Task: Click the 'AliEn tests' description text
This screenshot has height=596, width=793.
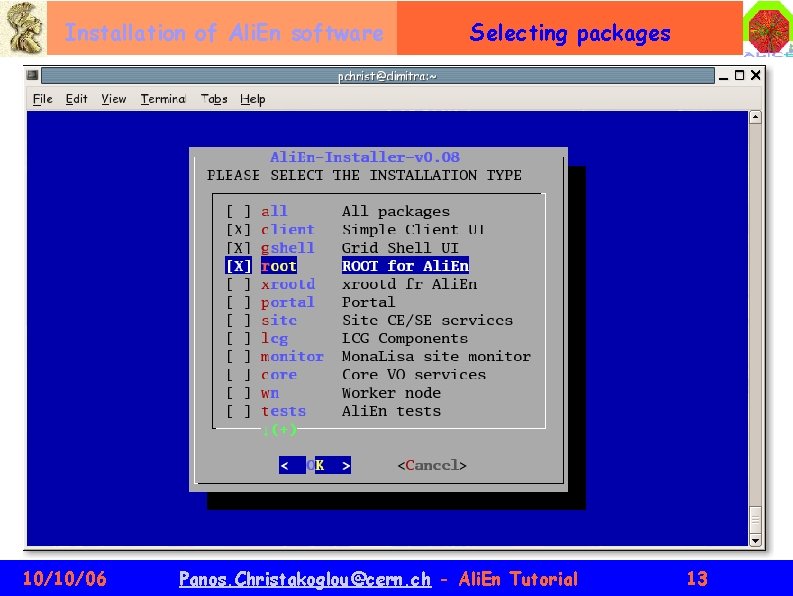Action: [x=391, y=411]
